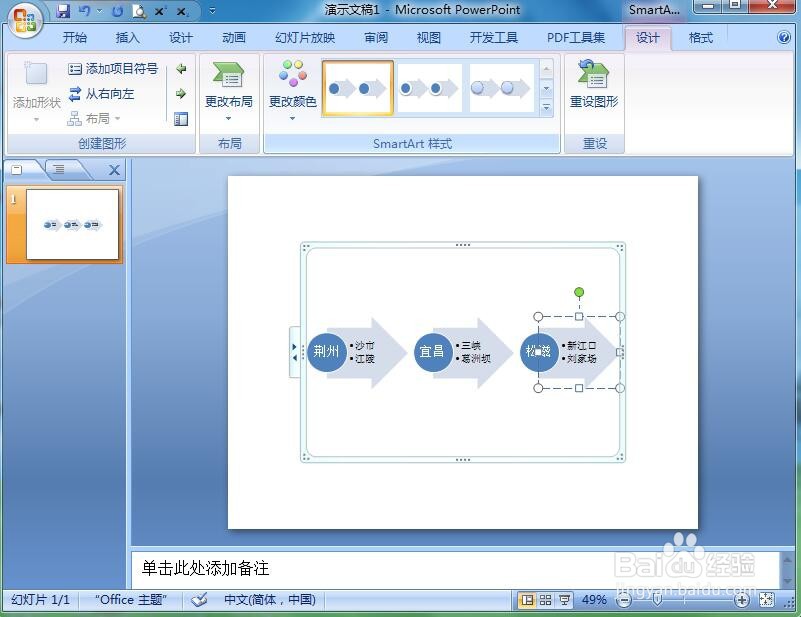Open the 审阅 tab
The image size is (801, 617).
coord(375,37)
